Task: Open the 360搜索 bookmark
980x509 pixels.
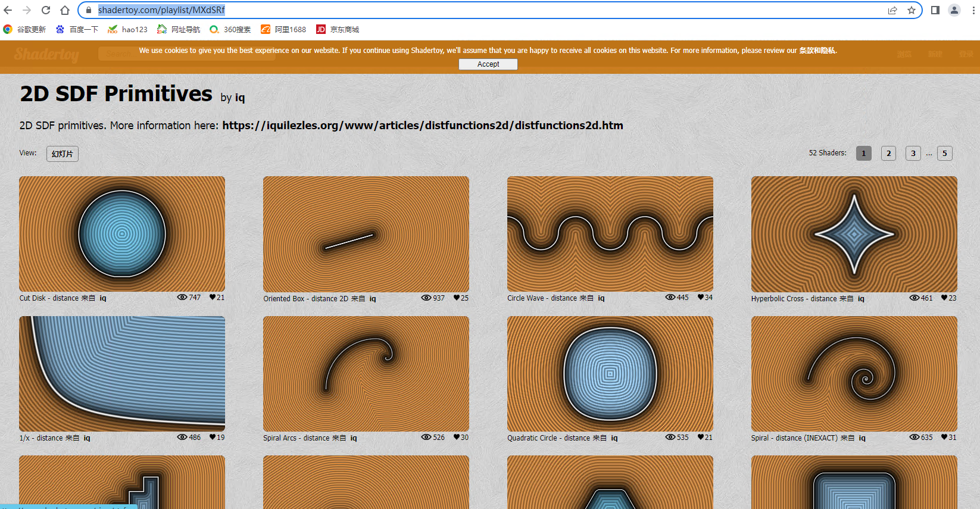Action: point(230,29)
